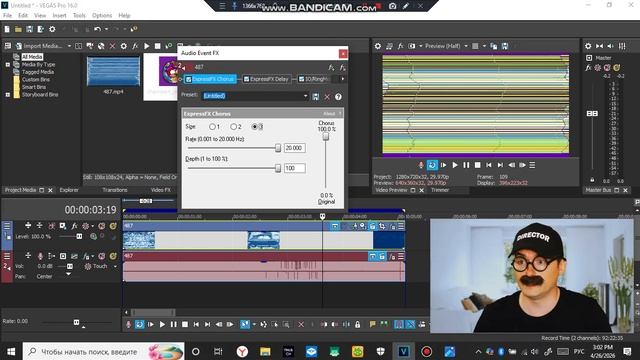Select All Media in media tree

(x=32, y=57)
